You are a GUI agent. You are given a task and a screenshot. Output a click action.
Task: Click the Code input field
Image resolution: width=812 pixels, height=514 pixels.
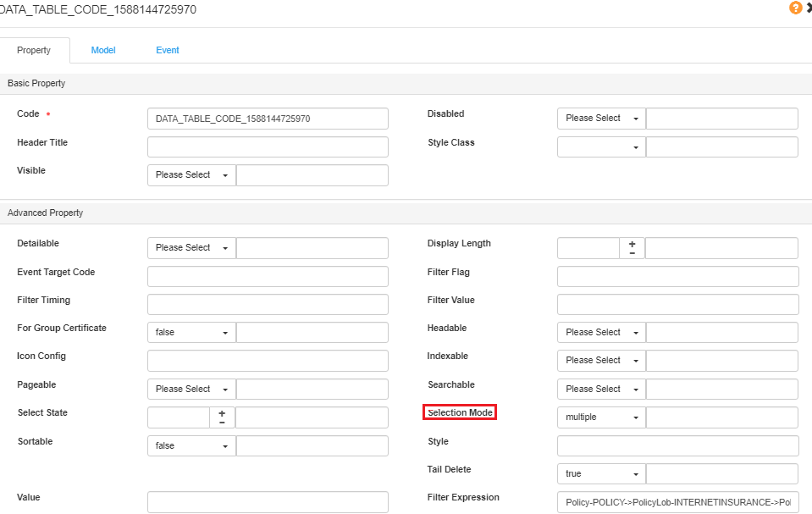tap(268, 119)
